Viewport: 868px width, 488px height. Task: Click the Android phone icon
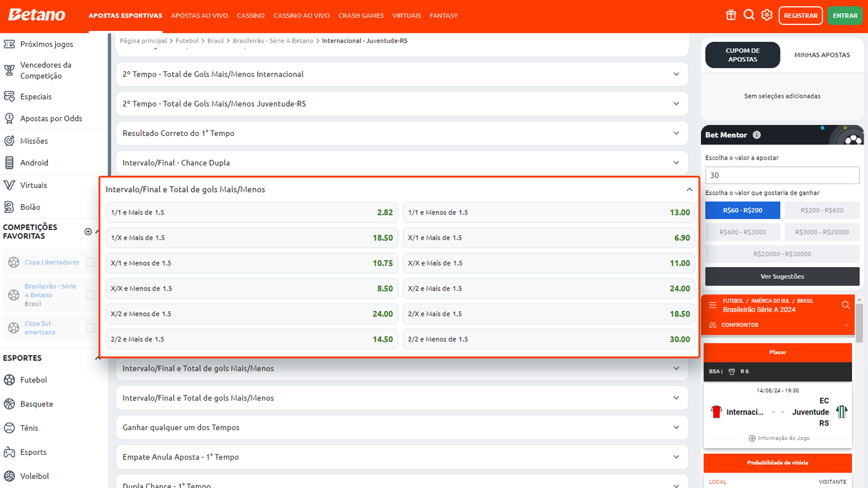[9, 163]
